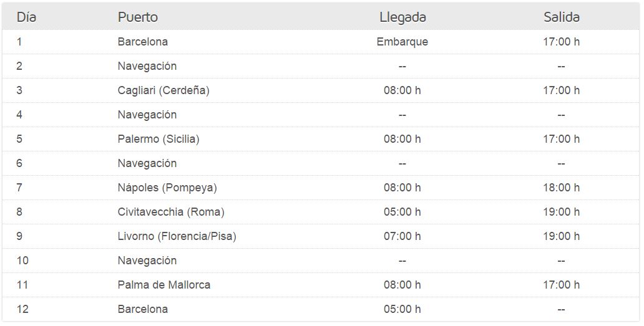Select Navegación on day 10 row
The height and width of the screenshot is (326, 644).
pos(147,261)
